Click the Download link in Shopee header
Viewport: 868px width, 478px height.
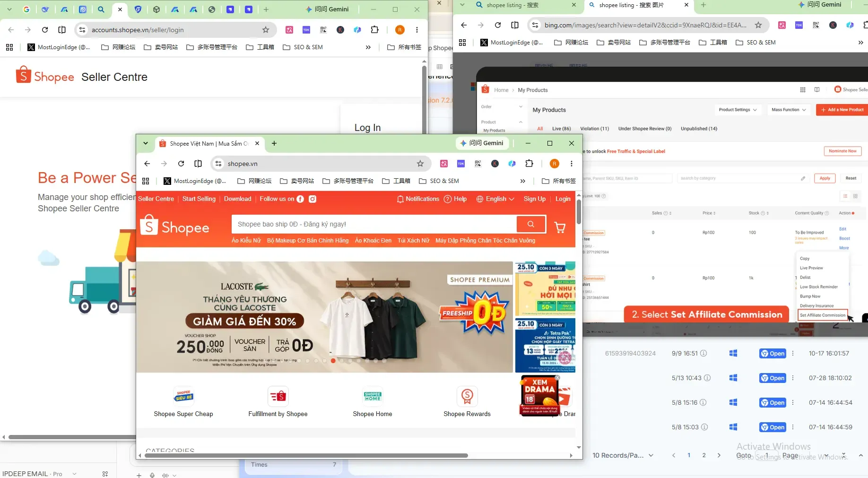(238, 199)
